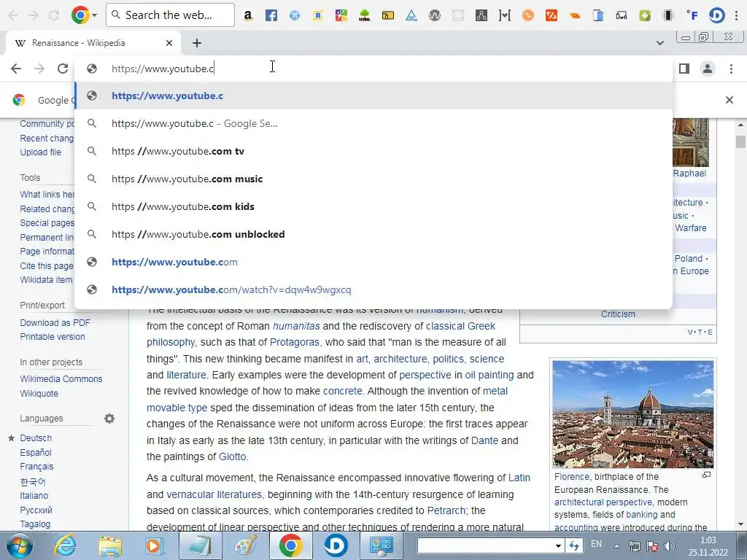Select the https://www.youtube.c top suggestion
The width and height of the screenshot is (747, 560).
click(373, 96)
